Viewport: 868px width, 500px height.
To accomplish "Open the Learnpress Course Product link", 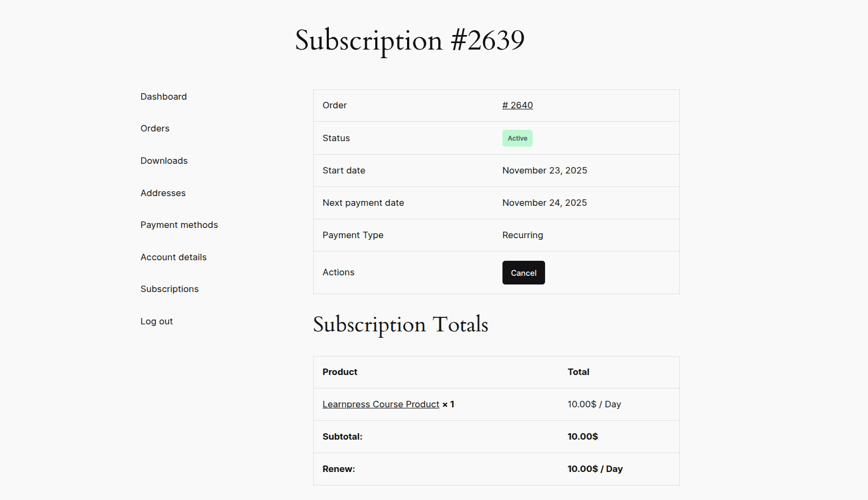I will point(381,404).
